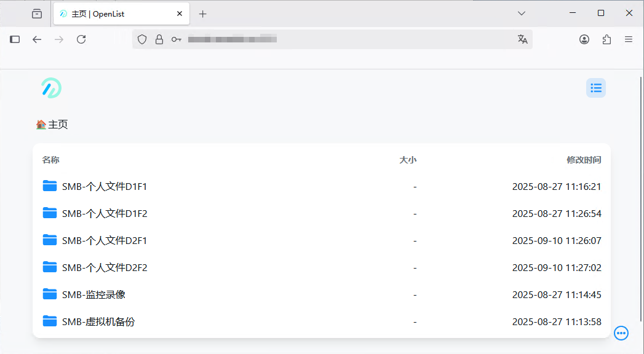This screenshot has width=644, height=354.
Task: Expand the list all tabs dropdown
Action: [521, 13]
